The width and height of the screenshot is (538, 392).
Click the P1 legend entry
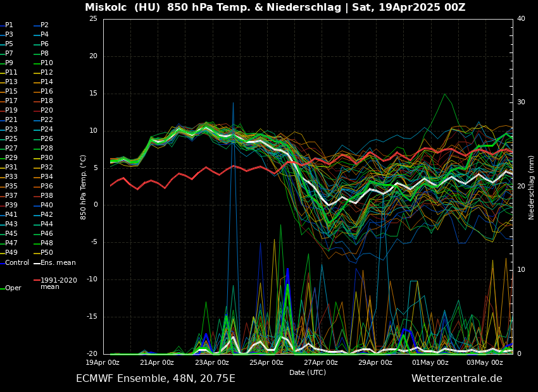[9, 25]
